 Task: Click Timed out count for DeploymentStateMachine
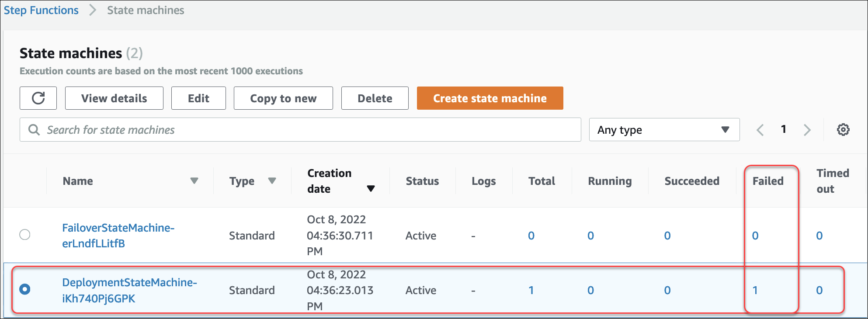[x=819, y=290]
